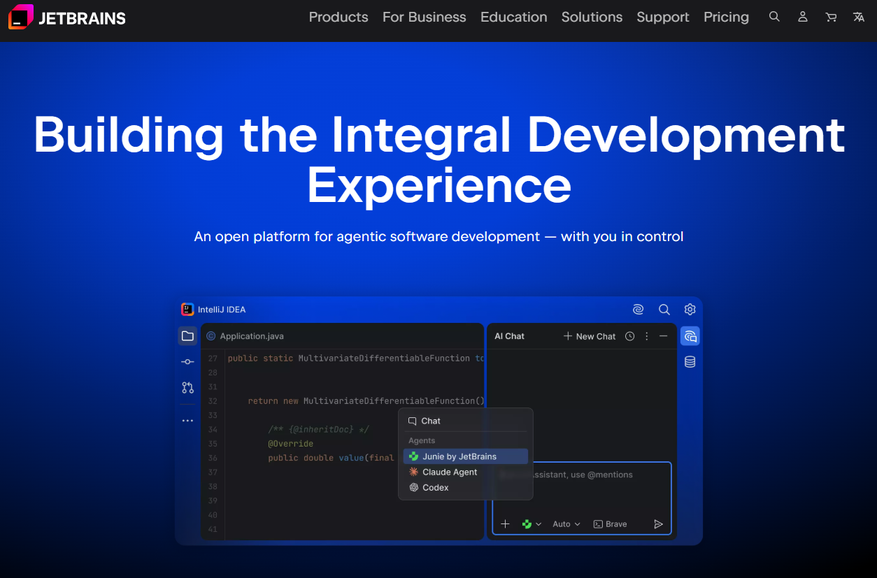Screen dimensions: 877x578
Task: Start a New Chat
Action: click(x=590, y=336)
